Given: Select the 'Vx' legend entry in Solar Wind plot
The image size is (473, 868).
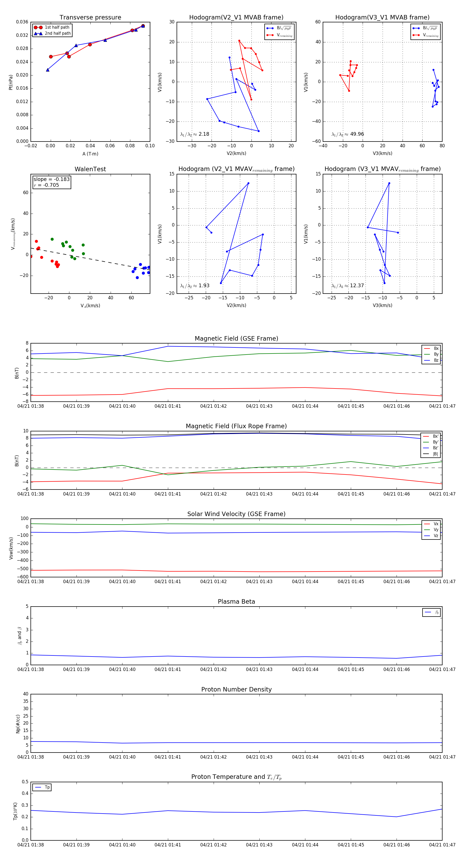Looking at the screenshot, I should [431, 524].
